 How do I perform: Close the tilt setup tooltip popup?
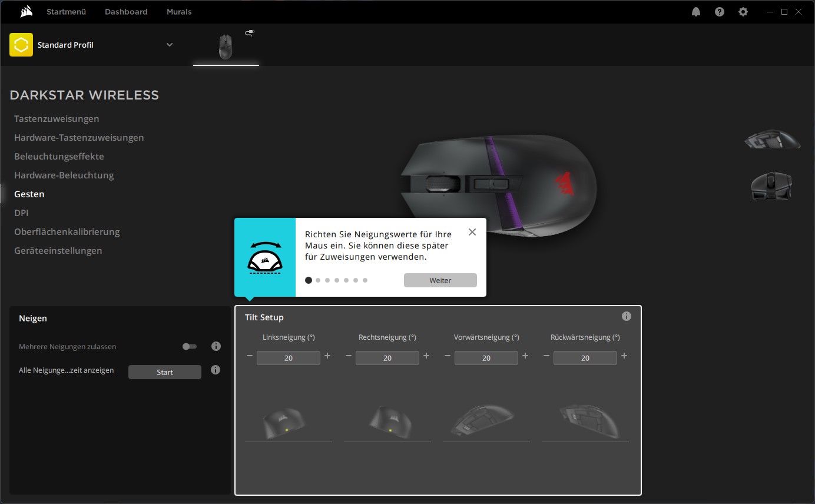(x=472, y=232)
